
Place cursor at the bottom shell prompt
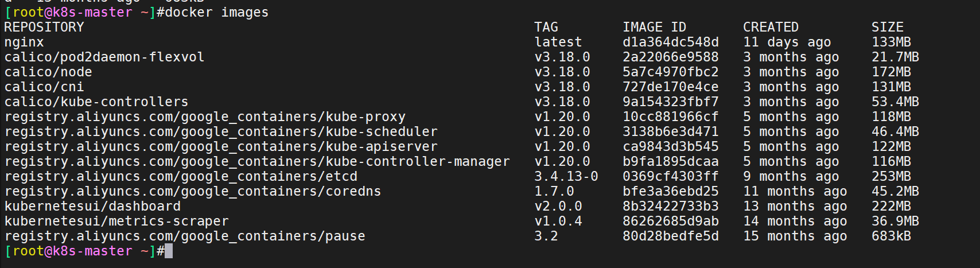point(169,251)
